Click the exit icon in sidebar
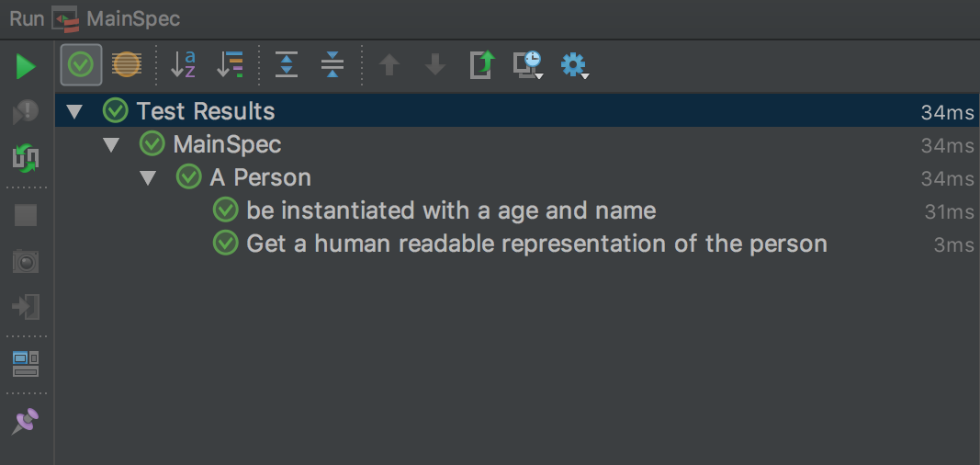The width and height of the screenshot is (980, 465). point(26,306)
